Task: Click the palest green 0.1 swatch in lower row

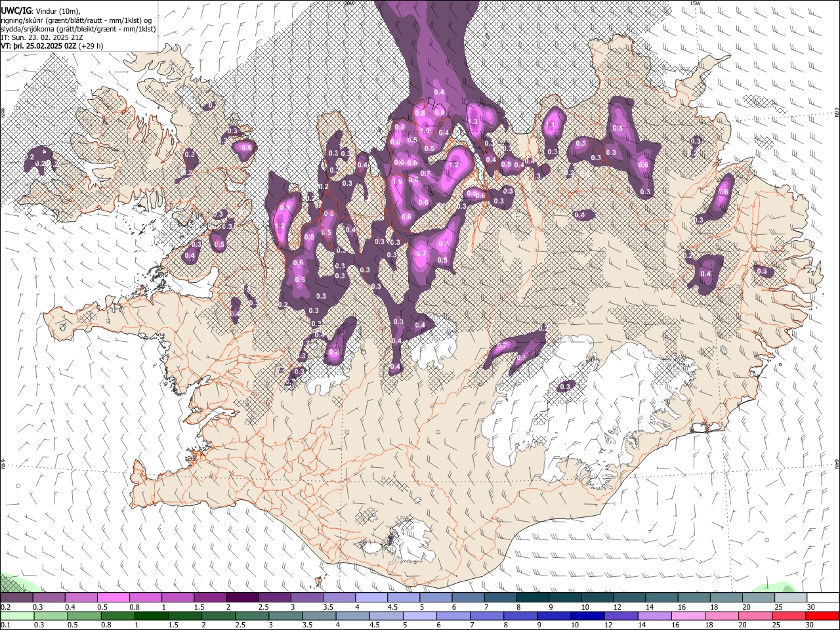Action: (17, 616)
